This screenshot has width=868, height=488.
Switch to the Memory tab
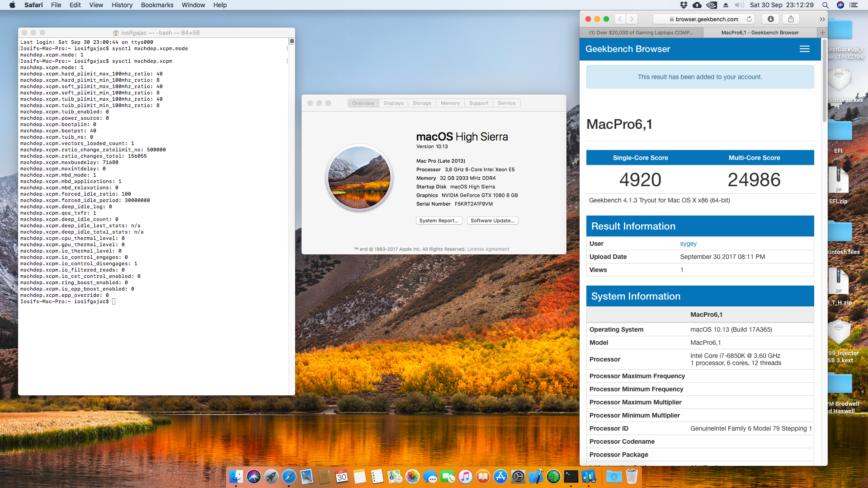450,103
